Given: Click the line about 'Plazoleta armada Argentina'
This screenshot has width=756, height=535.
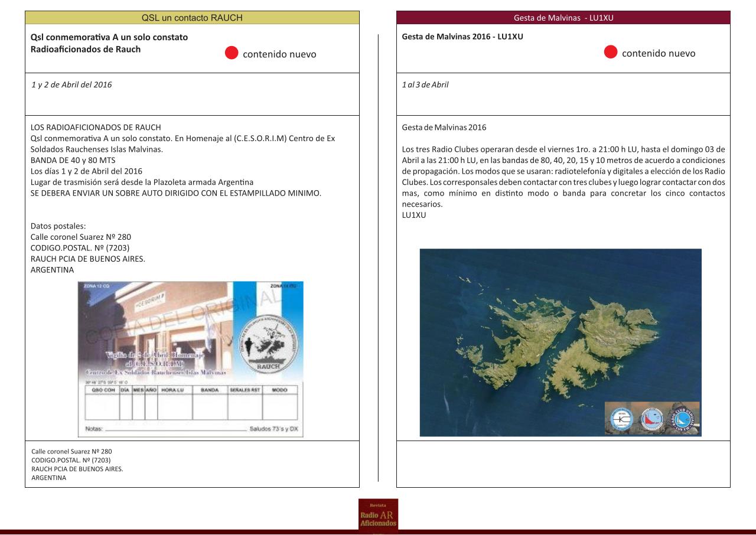Looking at the screenshot, I should pos(142,182).
